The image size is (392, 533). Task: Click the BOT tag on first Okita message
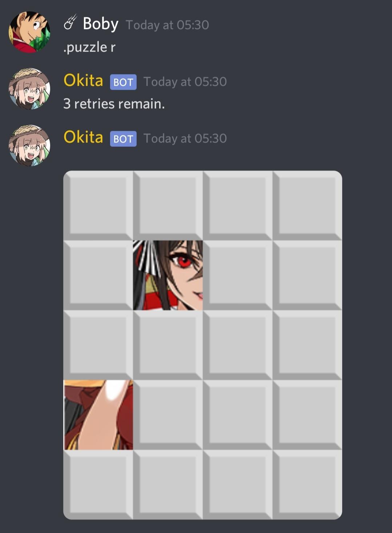[123, 82]
